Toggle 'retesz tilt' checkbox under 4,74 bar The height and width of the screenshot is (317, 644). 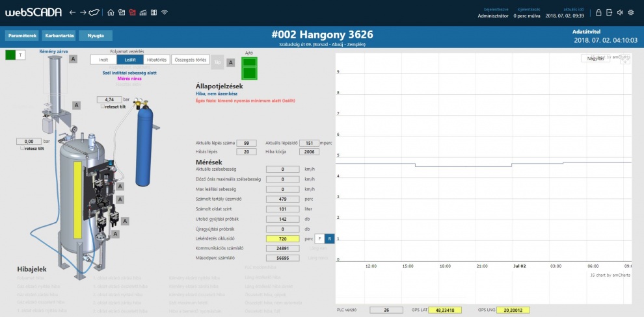point(103,107)
